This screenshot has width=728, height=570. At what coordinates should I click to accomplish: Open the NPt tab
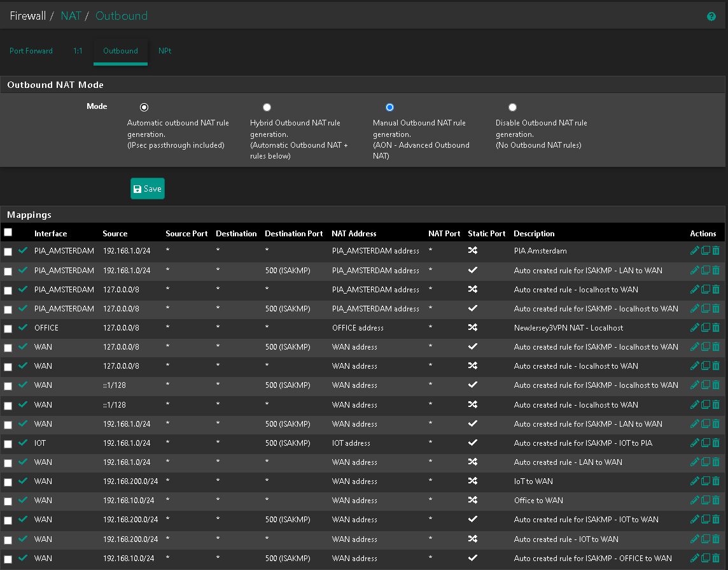tap(165, 51)
